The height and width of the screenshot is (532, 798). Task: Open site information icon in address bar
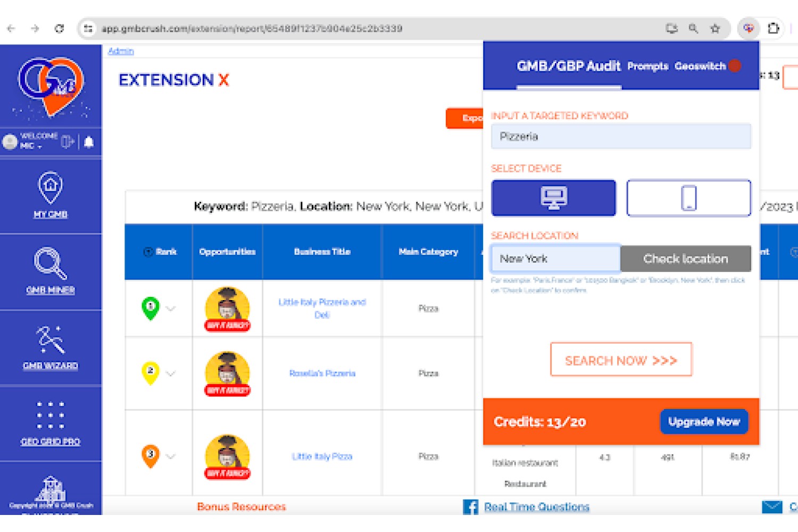coord(88,29)
